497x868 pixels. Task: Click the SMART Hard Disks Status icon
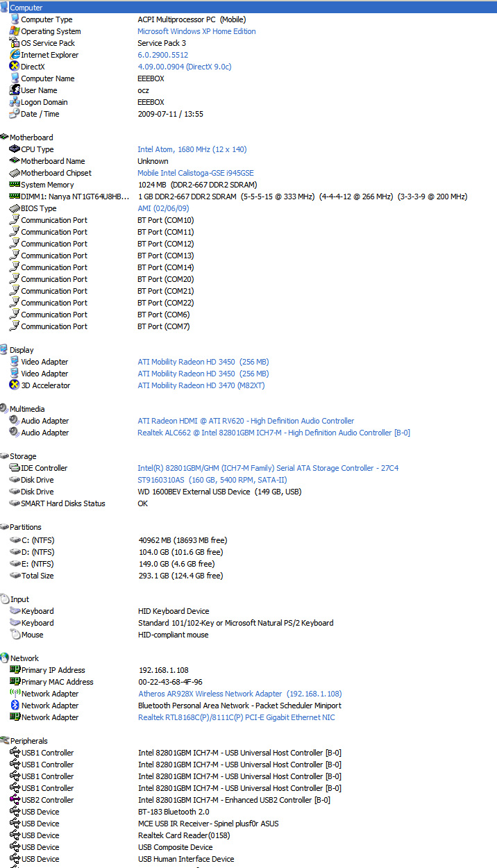[x=15, y=503]
